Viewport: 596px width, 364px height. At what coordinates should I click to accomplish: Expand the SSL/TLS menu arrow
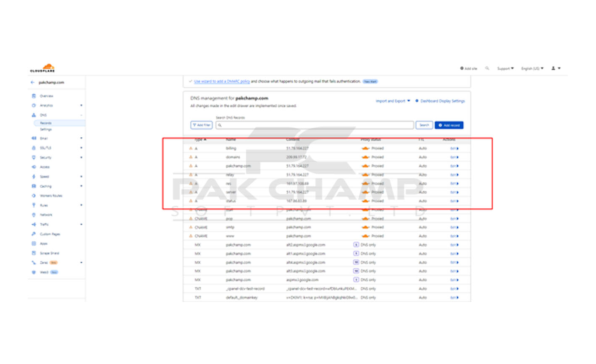[x=81, y=148]
